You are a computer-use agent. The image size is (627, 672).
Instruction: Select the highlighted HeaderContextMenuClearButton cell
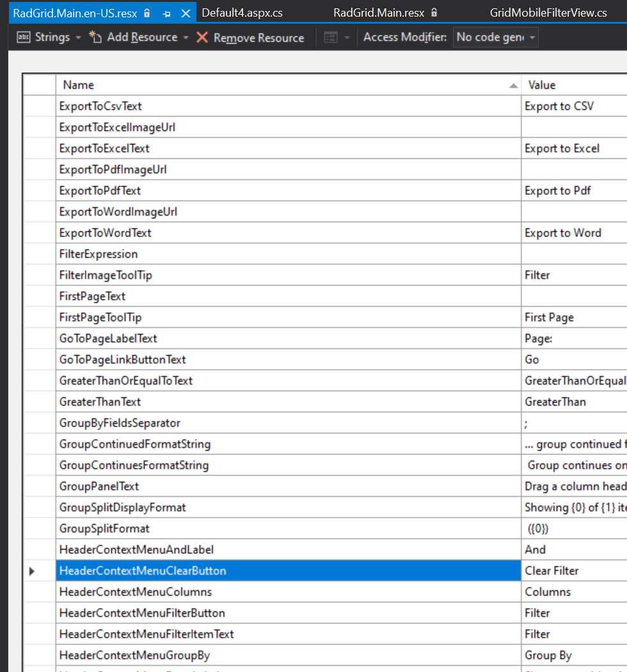(x=289, y=570)
